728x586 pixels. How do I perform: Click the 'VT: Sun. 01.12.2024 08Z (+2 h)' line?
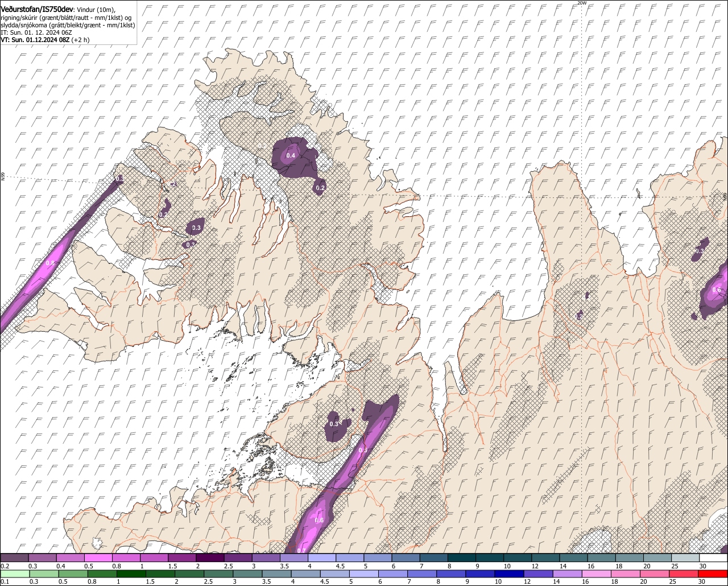click(45, 40)
